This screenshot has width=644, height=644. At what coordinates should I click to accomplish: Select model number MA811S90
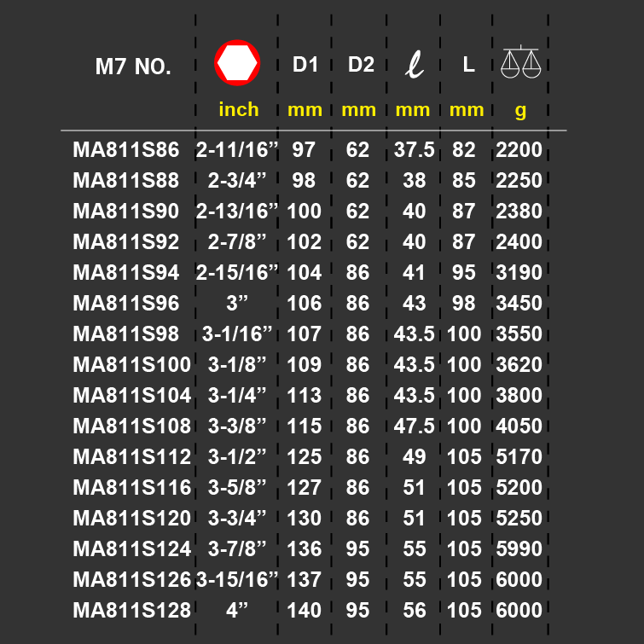point(126,211)
